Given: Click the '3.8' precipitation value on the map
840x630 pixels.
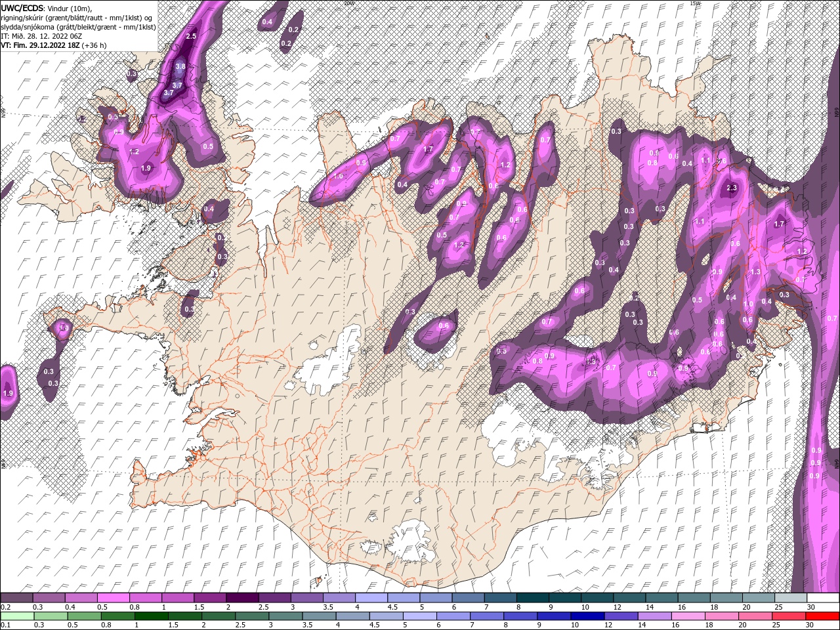Looking at the screenshot, I should 180,67.
